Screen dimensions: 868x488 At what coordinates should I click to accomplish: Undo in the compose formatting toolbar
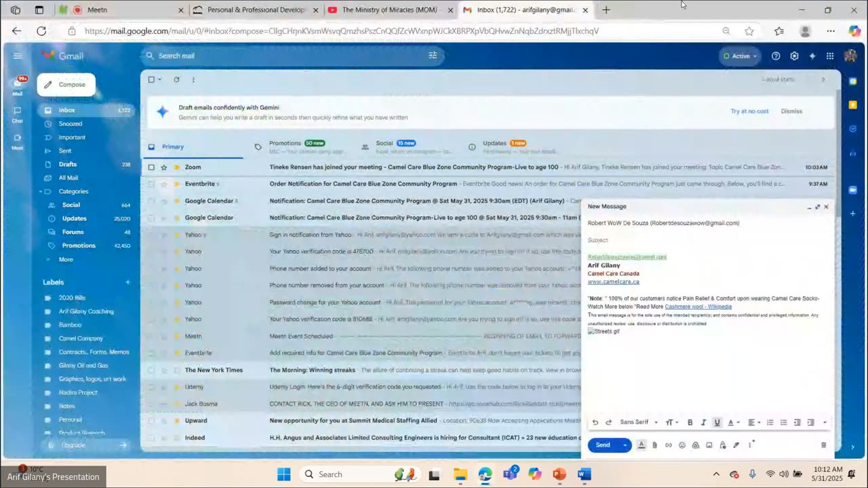595,422
